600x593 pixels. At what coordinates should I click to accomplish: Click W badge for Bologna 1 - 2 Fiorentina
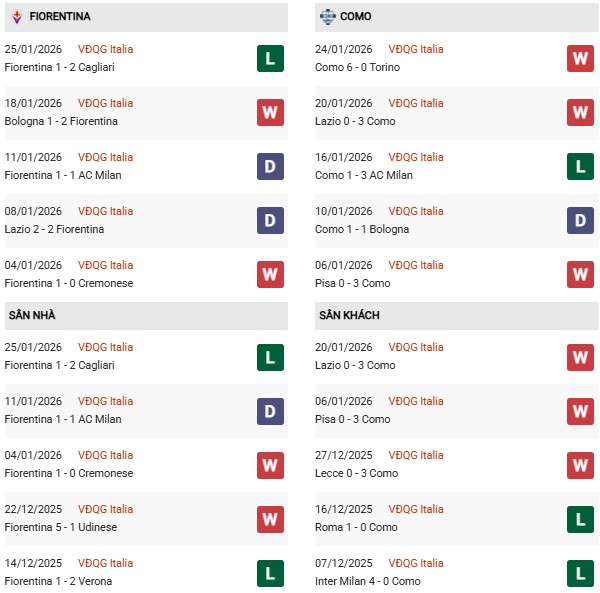(270, 112)
